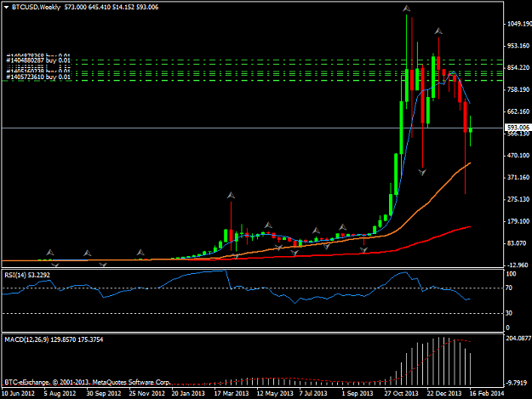
Task: Click the 758.190 price axis label
Action: (518, 89)
